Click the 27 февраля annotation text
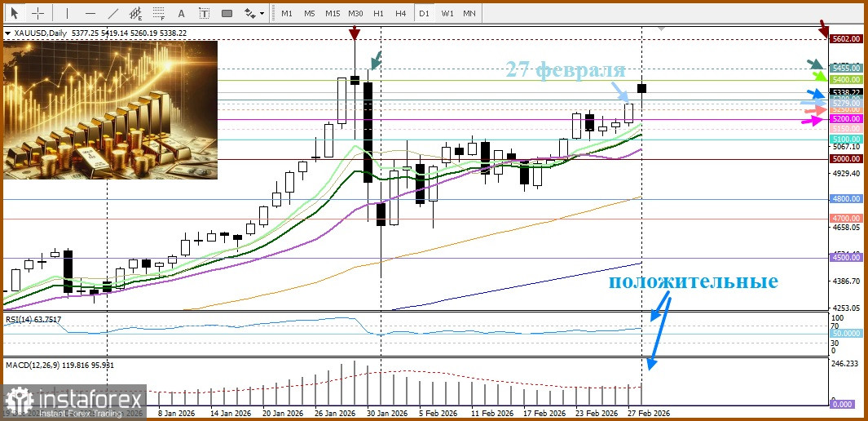 (565, 70)
